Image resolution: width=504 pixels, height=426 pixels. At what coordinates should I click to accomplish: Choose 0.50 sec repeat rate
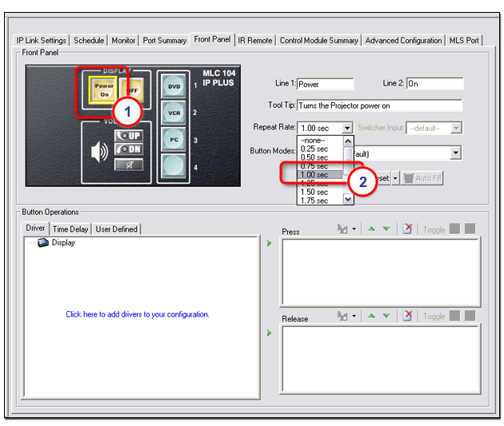click(x=321, y=157)
